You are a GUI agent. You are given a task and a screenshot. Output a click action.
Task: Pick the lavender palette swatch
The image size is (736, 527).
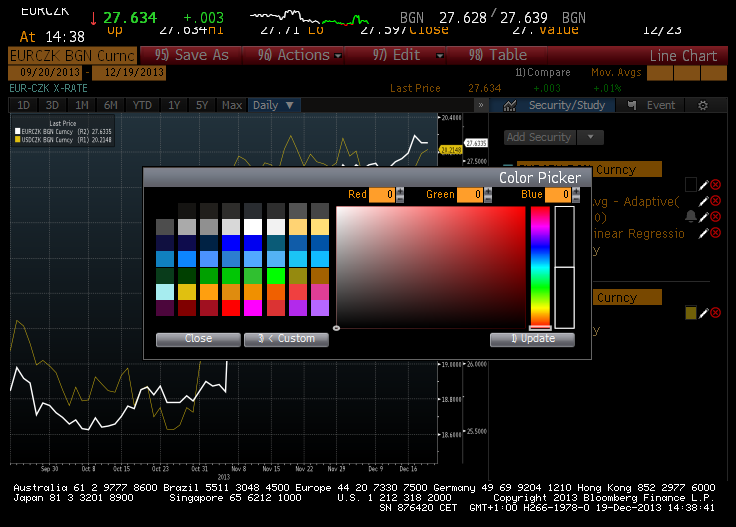320,308
